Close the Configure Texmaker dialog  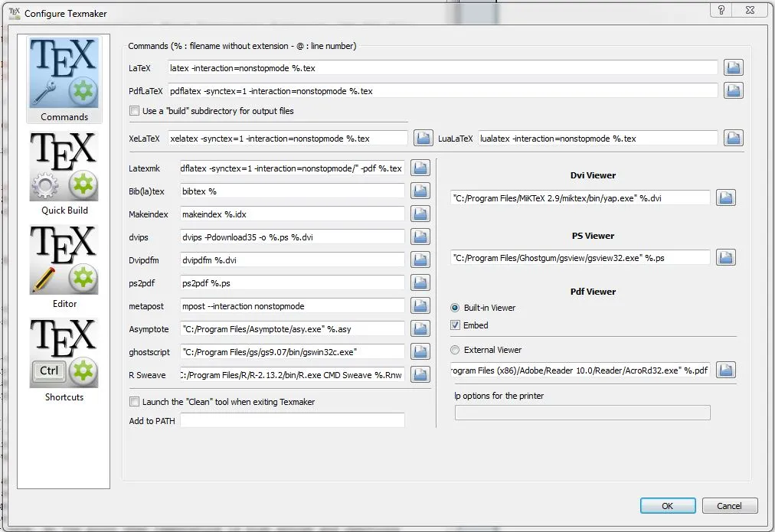point(750,10)
